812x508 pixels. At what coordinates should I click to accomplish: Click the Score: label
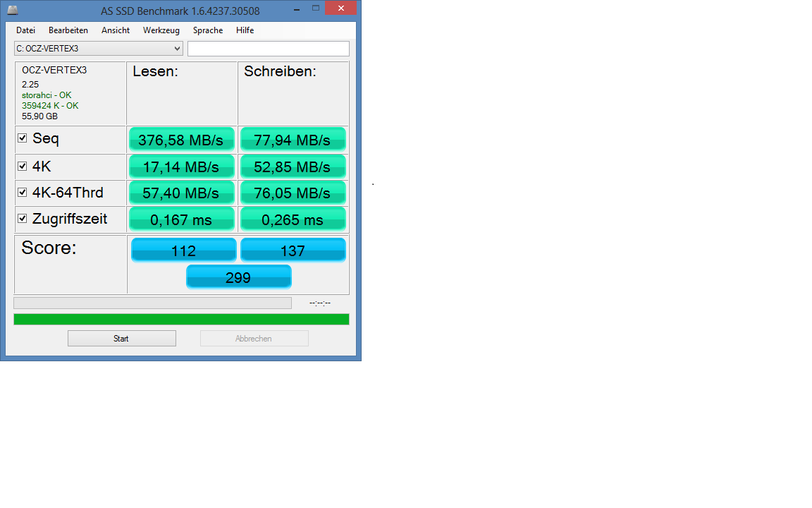coord(49,248)
